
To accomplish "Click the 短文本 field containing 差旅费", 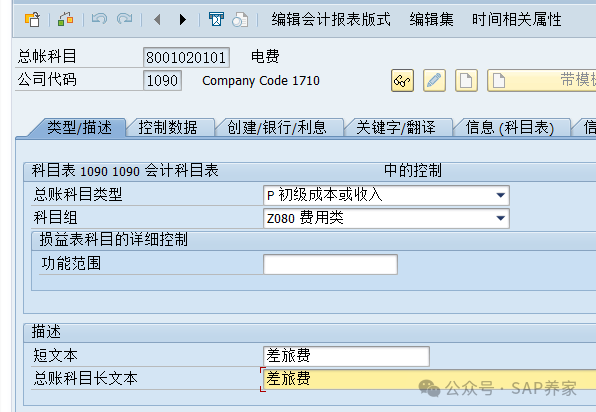I will click(x=346, y=356).
